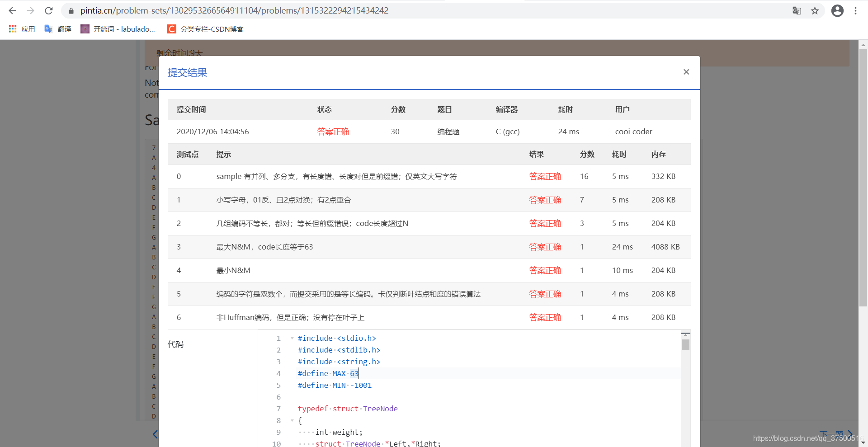Click code line #define MAX 63
868x447 pixels.
pyautogui.click(x=328, y=373)
